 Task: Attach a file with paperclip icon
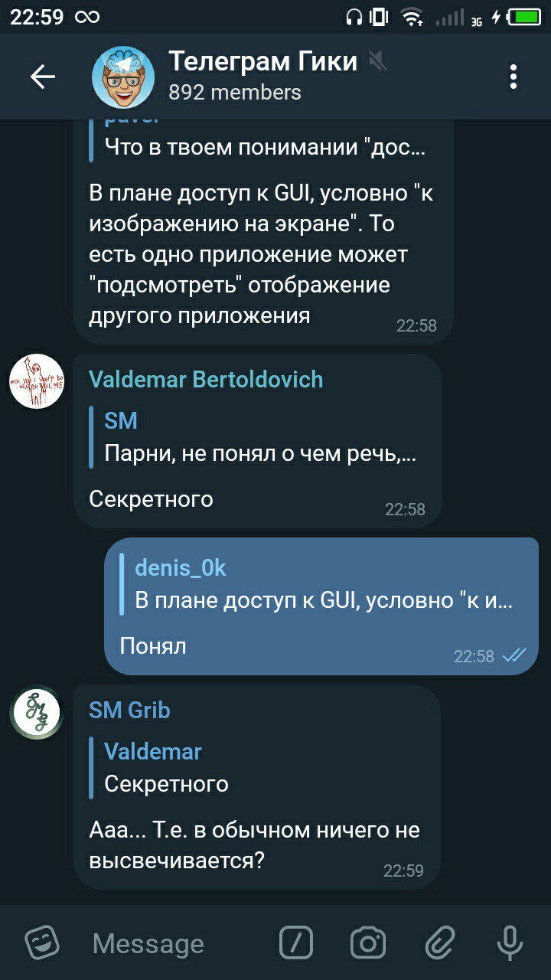pos(440,942)
